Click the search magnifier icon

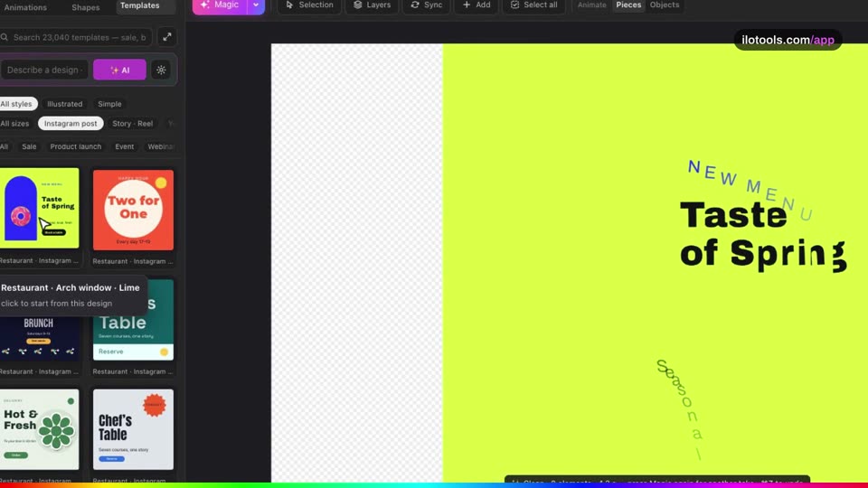(x=5, y=37)
